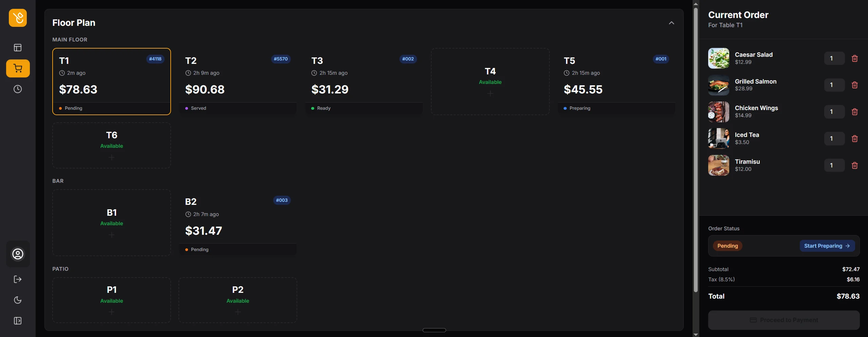Click the logout icon in sidebar
The image size is (868, 337).
tap(18, 279)
